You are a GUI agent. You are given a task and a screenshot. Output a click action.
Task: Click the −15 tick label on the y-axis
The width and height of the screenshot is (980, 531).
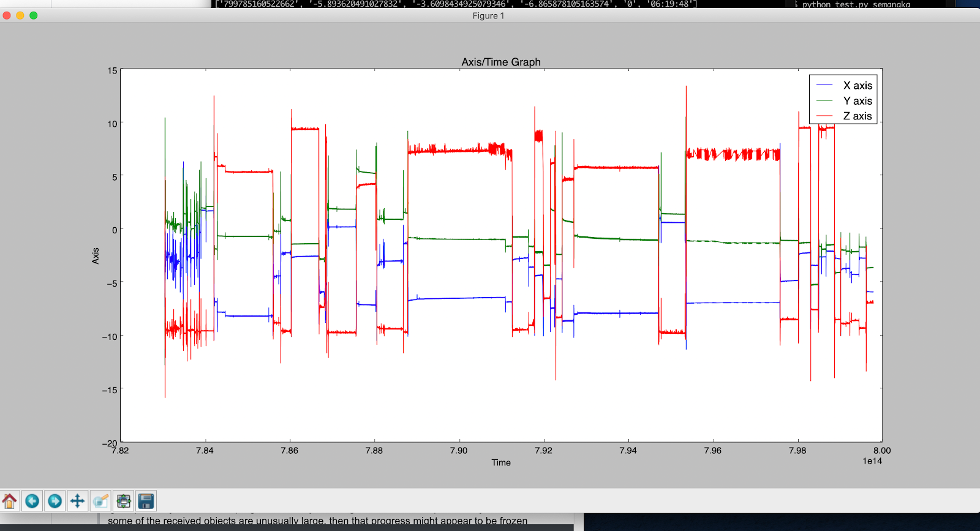coord(109,390)
